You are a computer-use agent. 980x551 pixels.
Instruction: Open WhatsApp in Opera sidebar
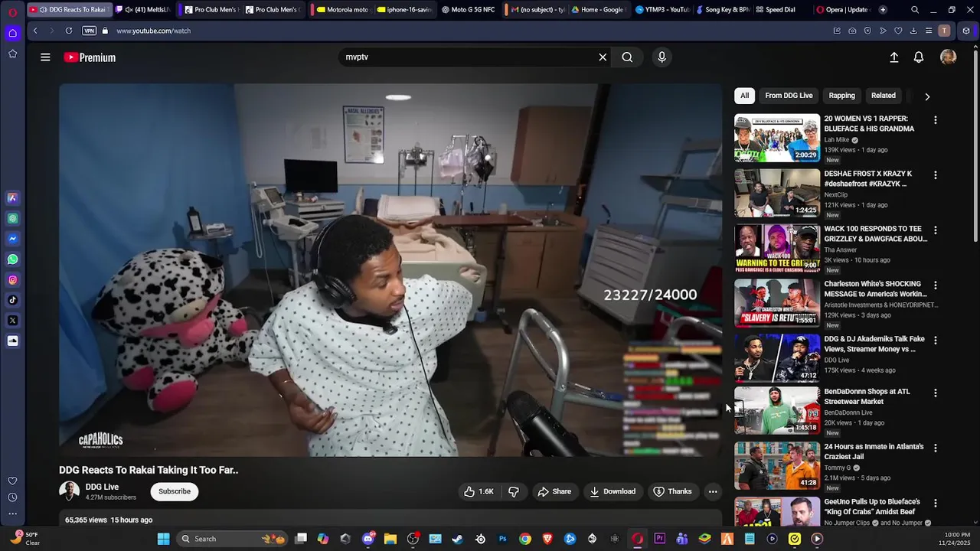coord(12,259)
